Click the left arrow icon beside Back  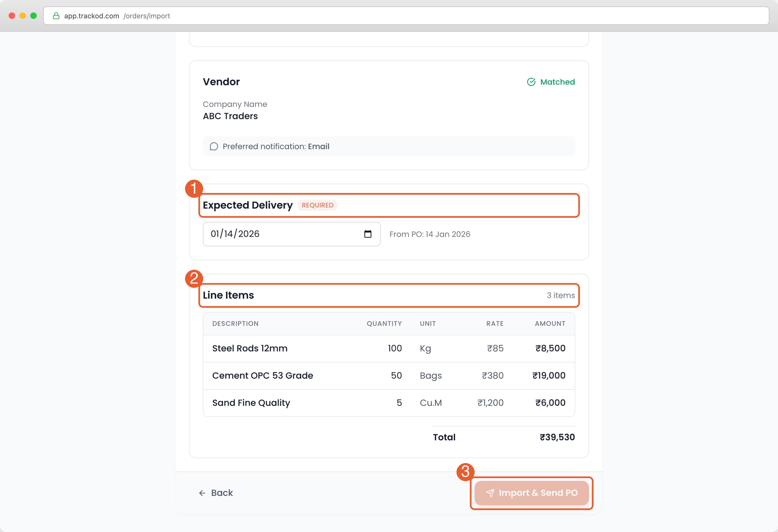click(202, 493)
